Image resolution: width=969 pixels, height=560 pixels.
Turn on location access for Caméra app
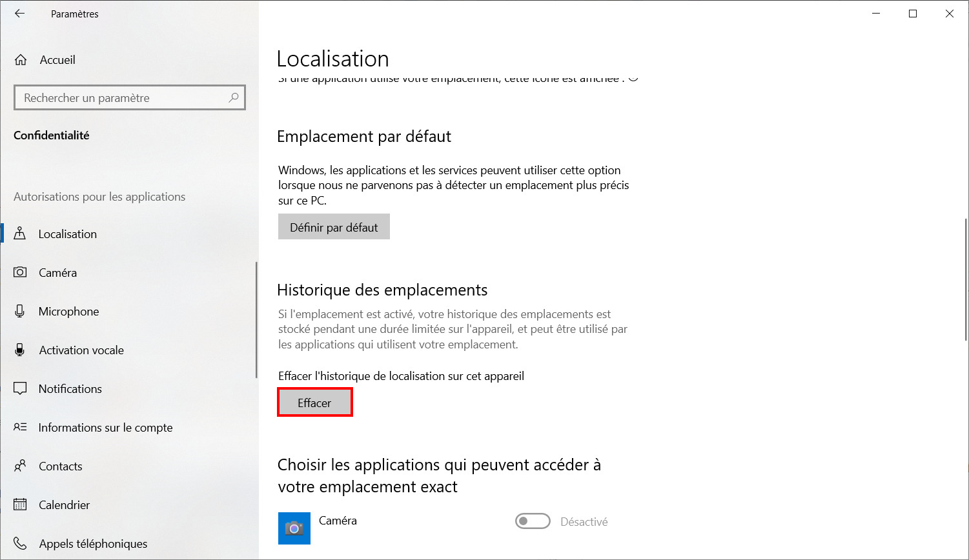533,521
